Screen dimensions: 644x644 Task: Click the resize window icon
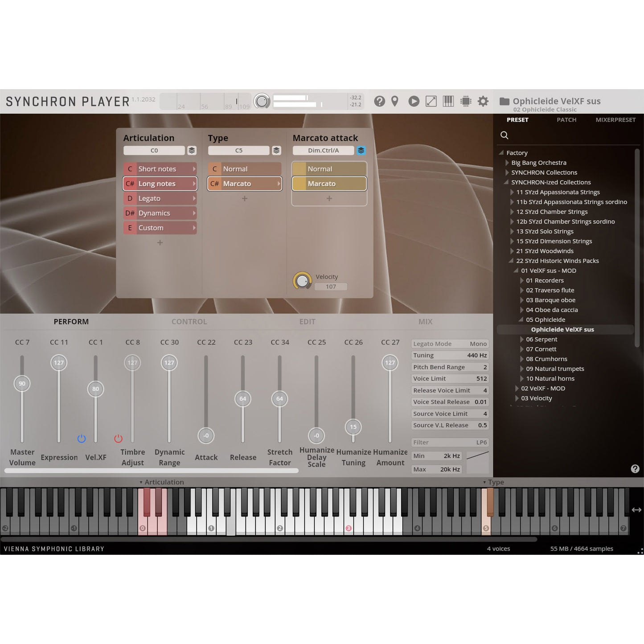coord(431,101)
